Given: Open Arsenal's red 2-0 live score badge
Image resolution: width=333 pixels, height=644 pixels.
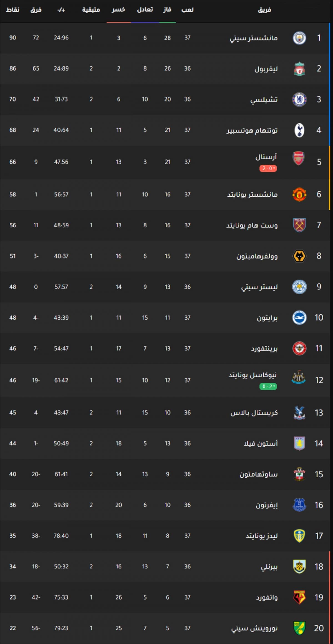Looking at the screenshot, I should point(268,168).
